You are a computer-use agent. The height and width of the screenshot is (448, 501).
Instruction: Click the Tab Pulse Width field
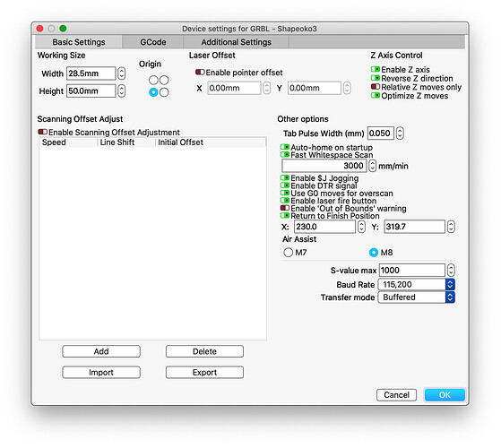pos(381,134)
